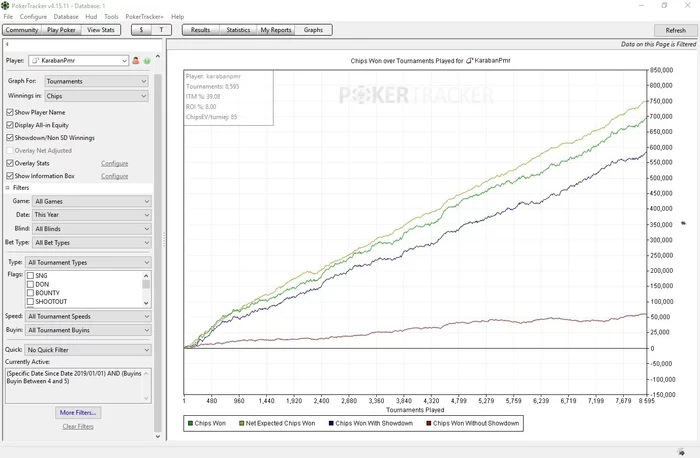Viewport: 700px width, 458px height.
Task: Check the DON flag
Action: [30, 284]
